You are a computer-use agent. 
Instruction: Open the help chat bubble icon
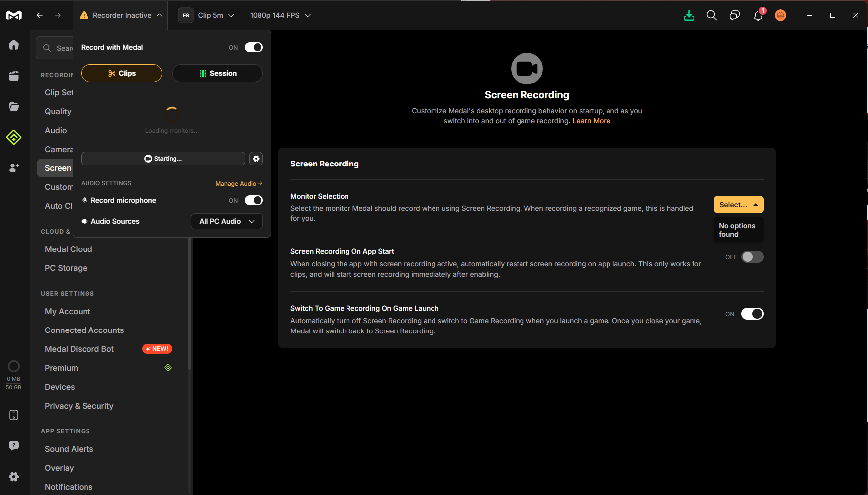14,445
